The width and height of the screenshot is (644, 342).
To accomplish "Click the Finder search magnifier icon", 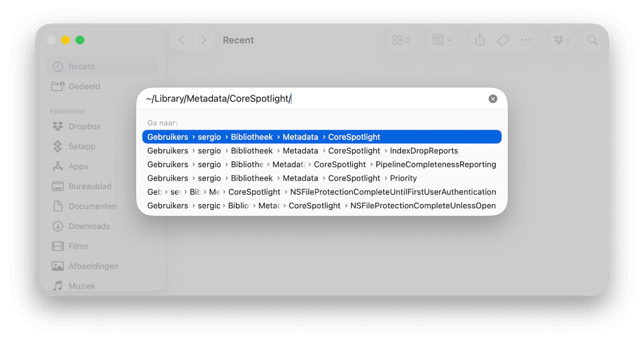I will 592,40.
